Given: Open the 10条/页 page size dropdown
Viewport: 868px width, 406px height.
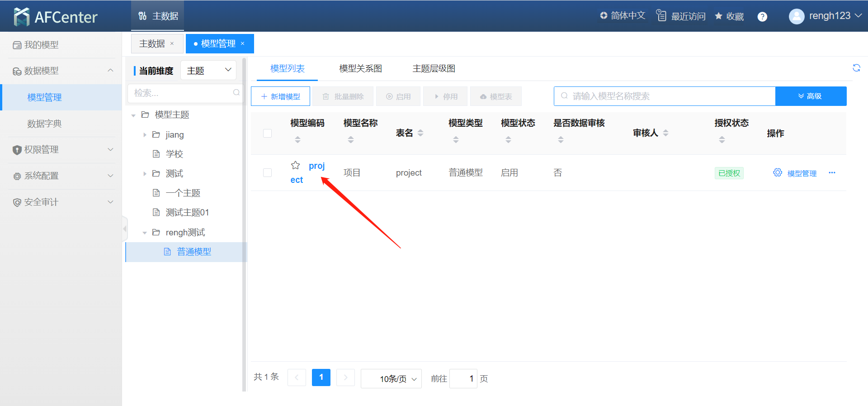Looking at the screenshot, I should (x=391, y=378).
